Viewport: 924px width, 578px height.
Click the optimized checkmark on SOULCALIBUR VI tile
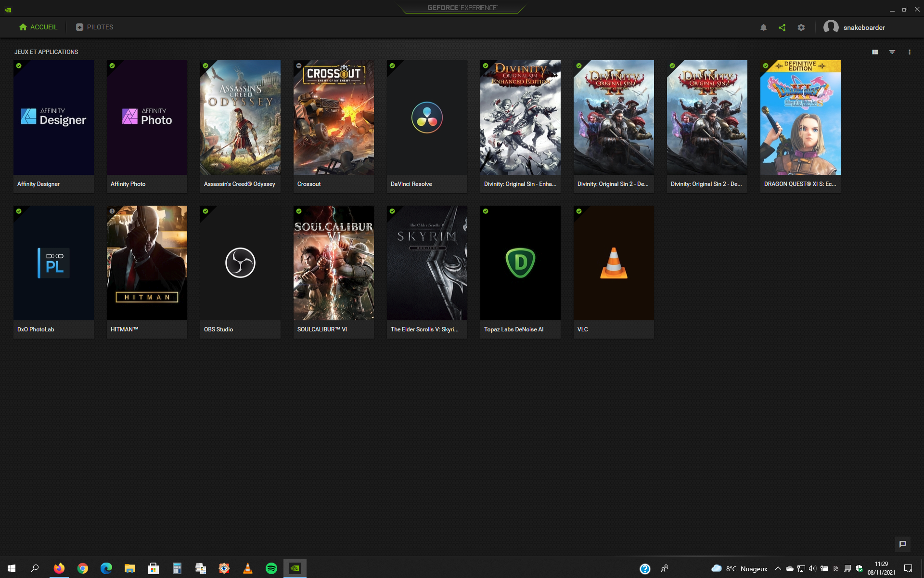tap(299, 211)
